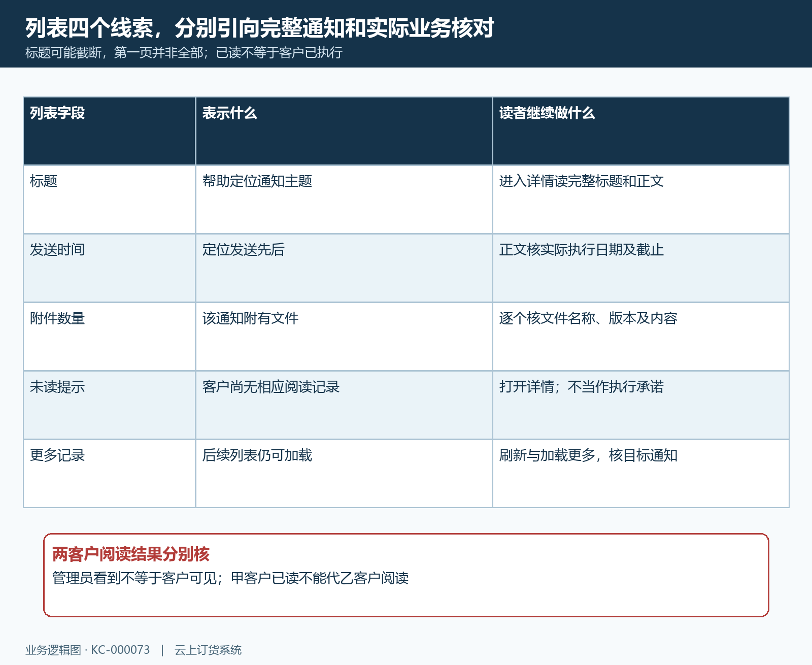
Task: Select the '标题' cell in first row
Action: point(109,199)
